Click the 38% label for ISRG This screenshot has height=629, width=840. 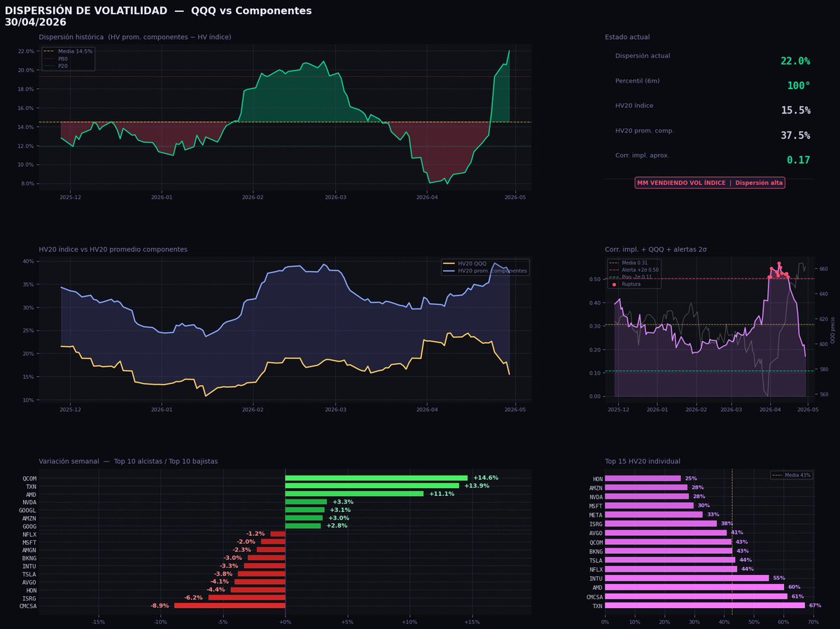click(727, 523)
